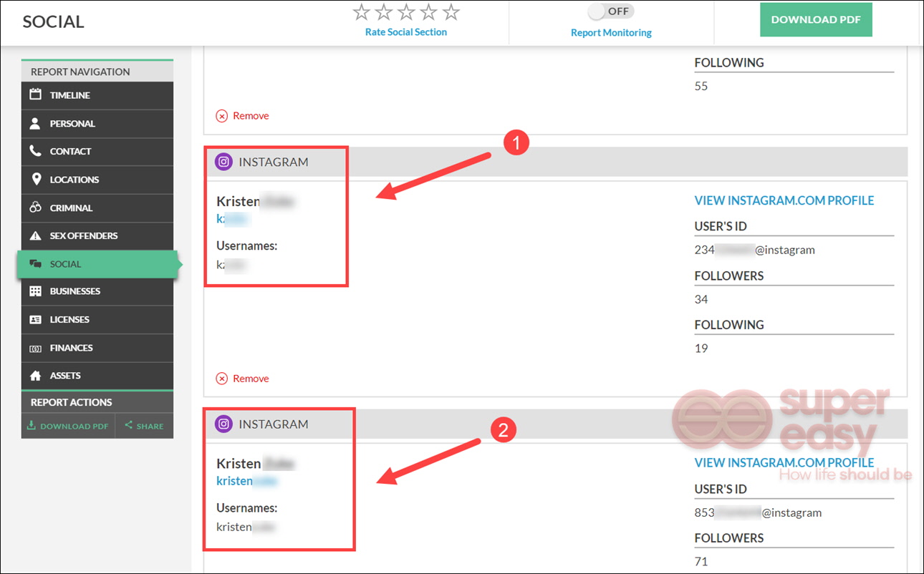Select the Social navigation item
The width and height of the screenshot is (924, 574).
[97, 264]
